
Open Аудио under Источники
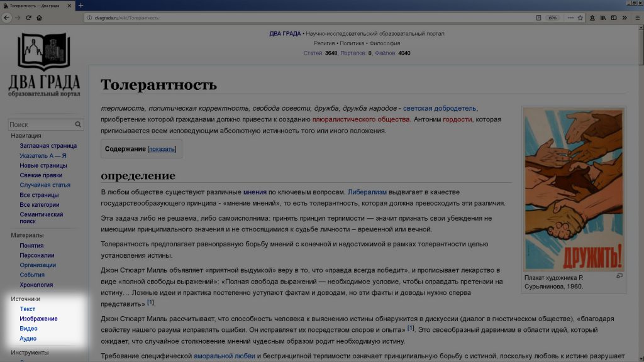coord(28,339)
